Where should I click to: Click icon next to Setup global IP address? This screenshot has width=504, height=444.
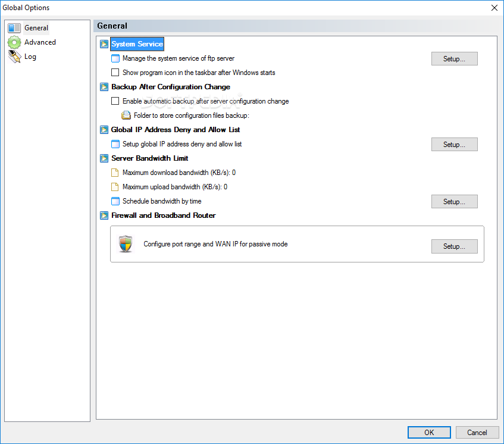point(115,144)
